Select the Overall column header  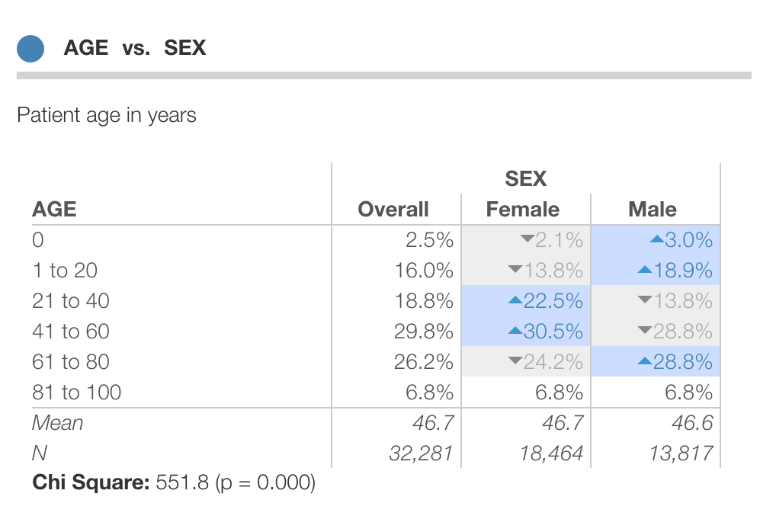pyautogui.click(x=393, y=210)
